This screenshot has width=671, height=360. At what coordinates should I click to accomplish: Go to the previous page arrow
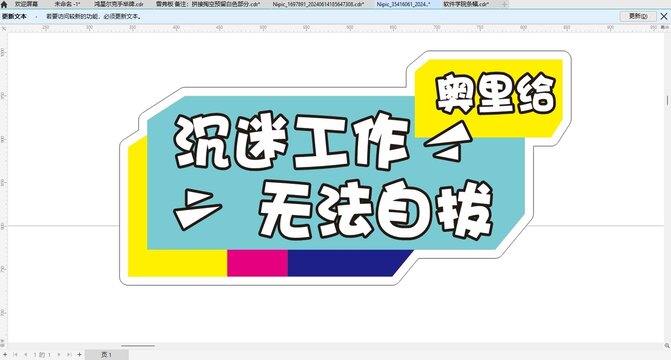(x=26, y=355)
